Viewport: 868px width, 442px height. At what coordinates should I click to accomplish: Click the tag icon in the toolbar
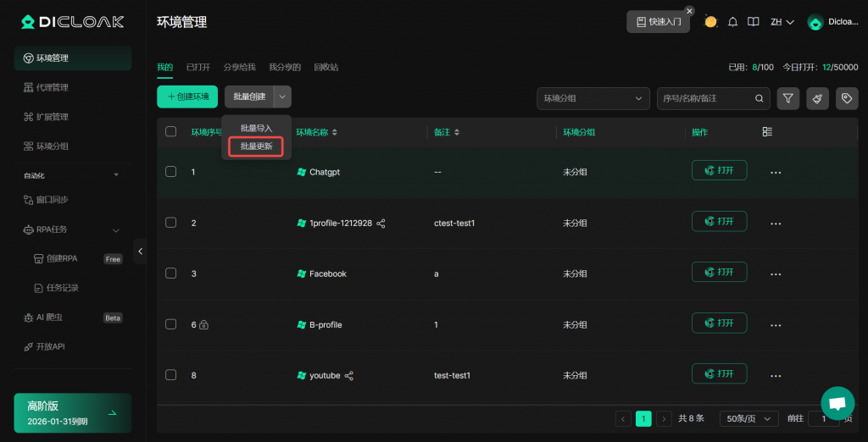pyautogui.click(x=846, y=98)
